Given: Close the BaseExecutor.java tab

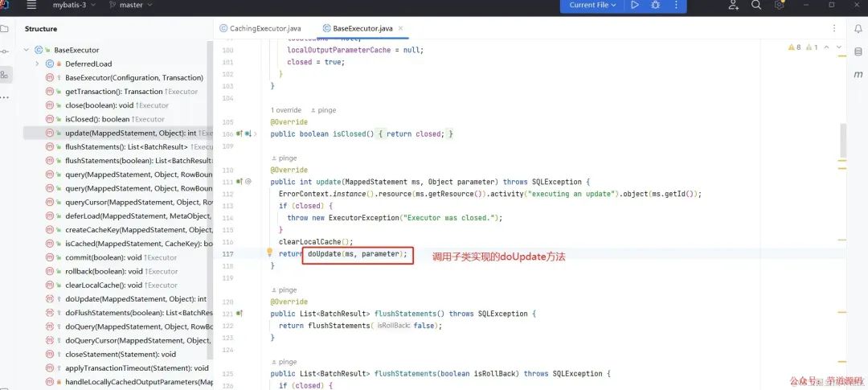Looking at the screenshot, I should 401,28.
